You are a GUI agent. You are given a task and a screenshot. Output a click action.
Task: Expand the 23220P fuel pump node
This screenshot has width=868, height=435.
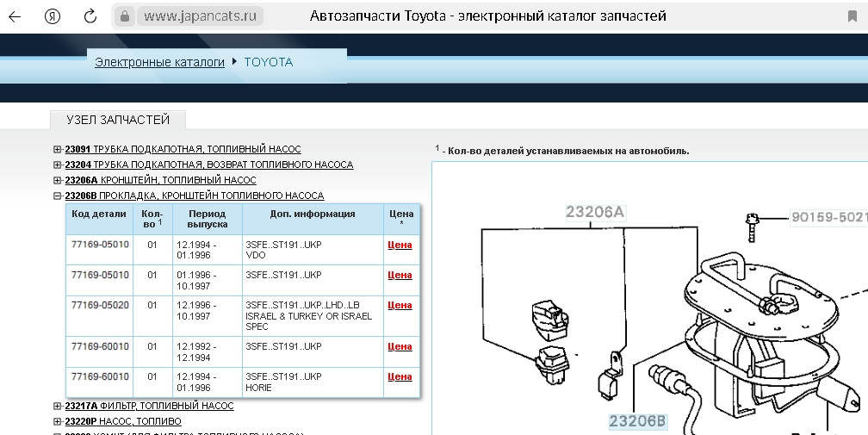[x=58, y=421]
